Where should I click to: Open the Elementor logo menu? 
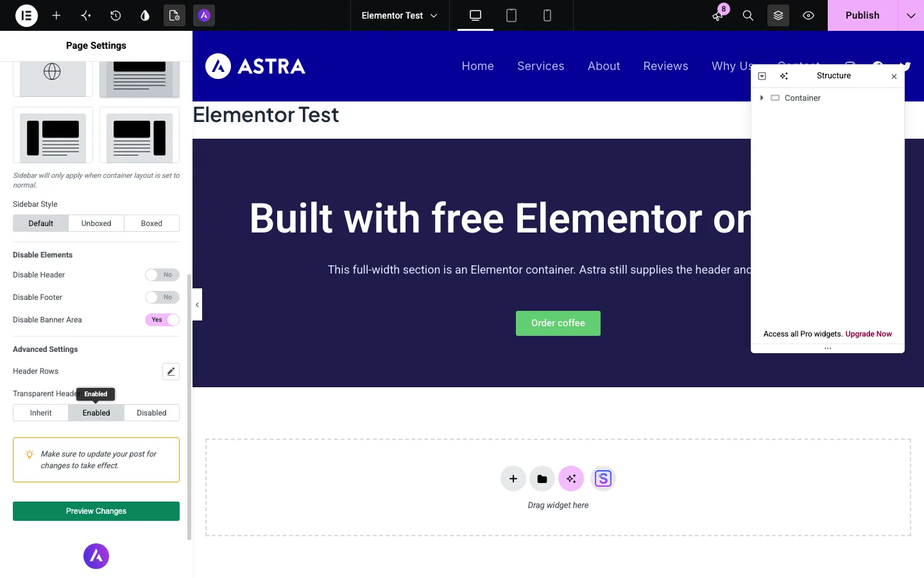[x=26, y=15]
